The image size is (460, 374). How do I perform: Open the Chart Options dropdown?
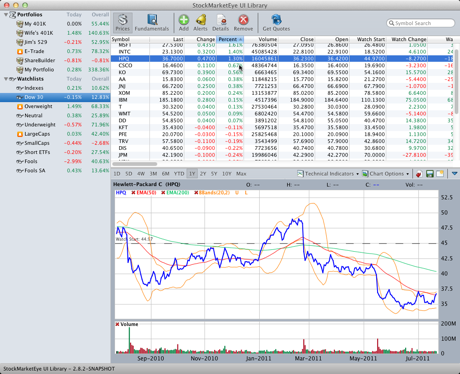[x=385, y=174]
